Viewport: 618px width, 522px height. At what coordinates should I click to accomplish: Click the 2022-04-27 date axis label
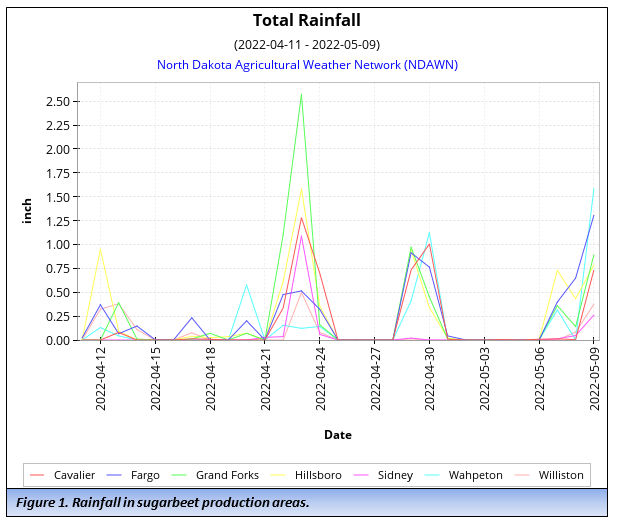pyautogui.click(x=375, y=379)
